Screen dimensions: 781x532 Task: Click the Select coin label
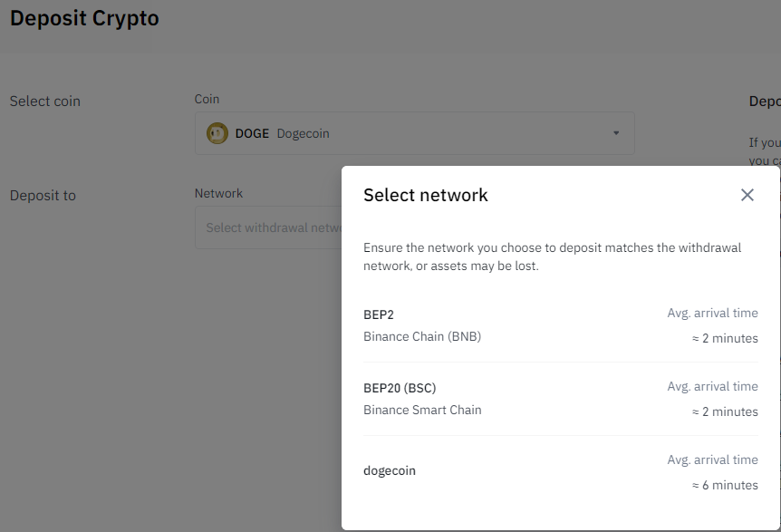pyautogui.click(x=44, y=102)
